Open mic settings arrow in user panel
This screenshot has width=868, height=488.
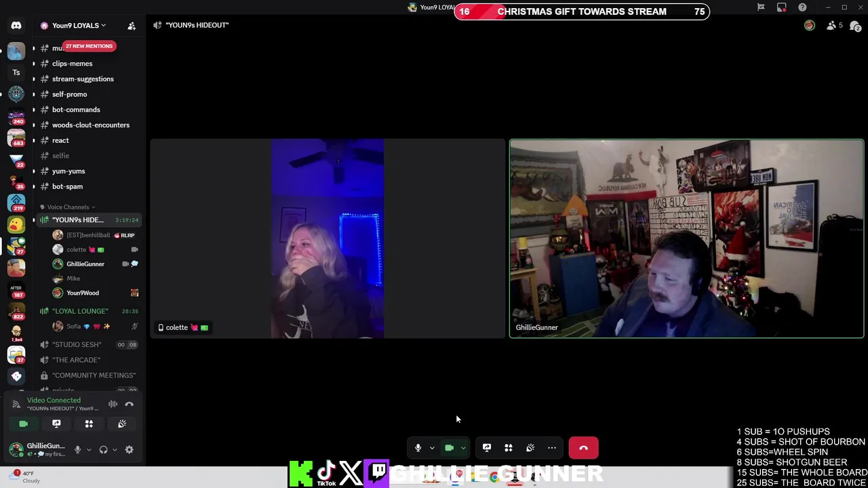pyautogui.click(x=88, y=449)
